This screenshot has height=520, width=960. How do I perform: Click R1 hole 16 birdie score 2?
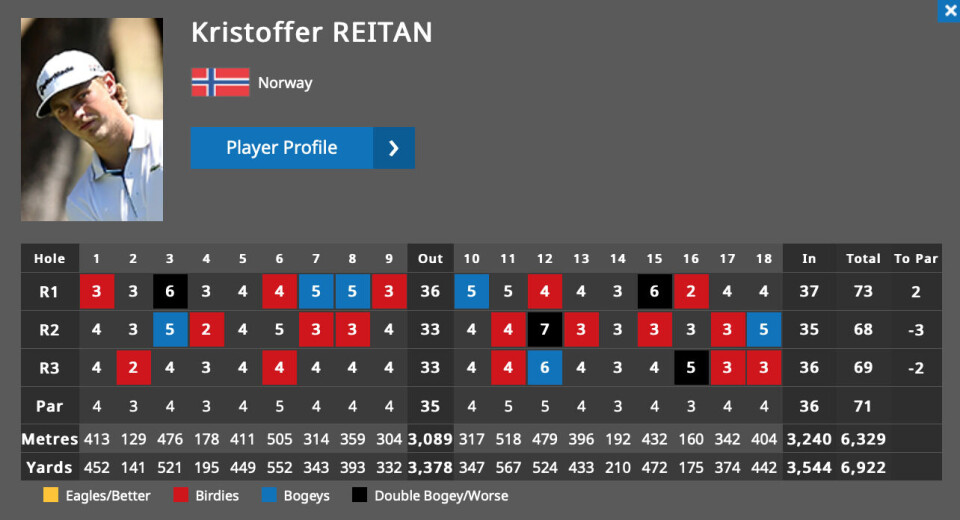691,292
